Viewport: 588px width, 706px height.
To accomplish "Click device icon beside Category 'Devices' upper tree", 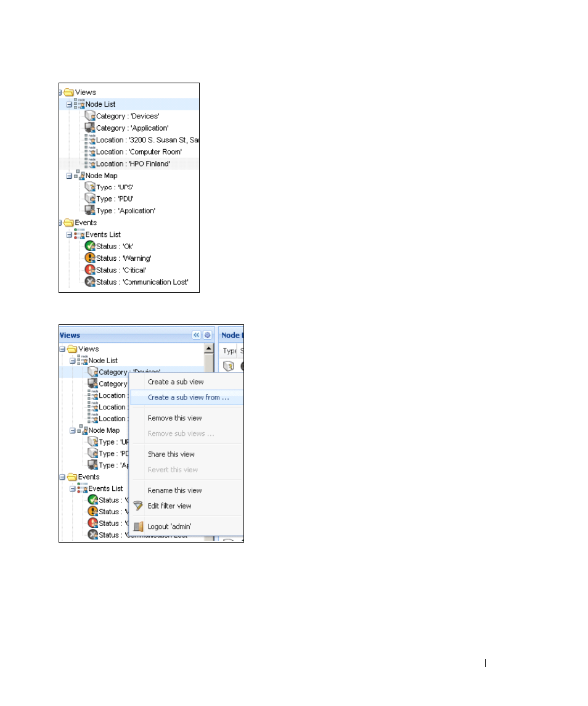I will [x=90, y=116].
